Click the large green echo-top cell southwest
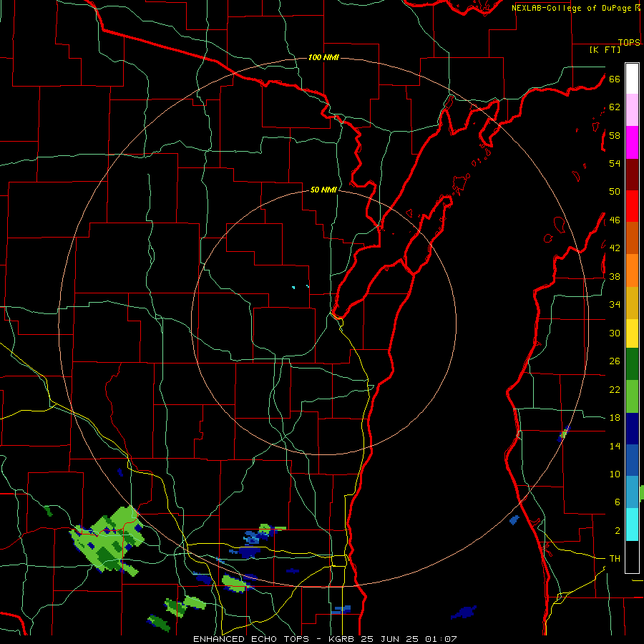 (107, 540)
